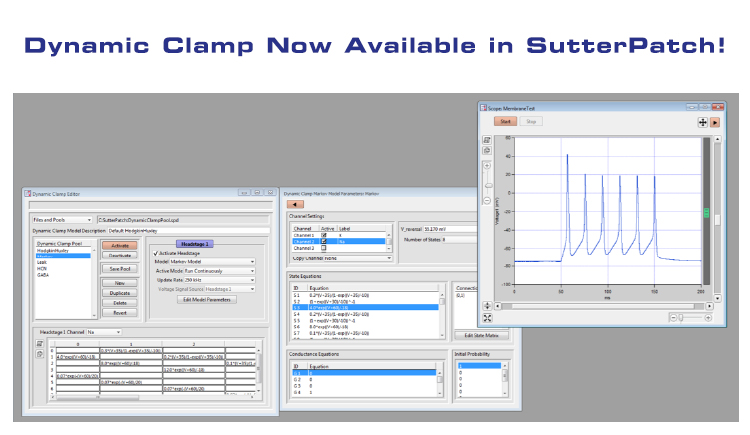
Task: Click State Equations list scrollbar down arrow
Action: (442, 336)
